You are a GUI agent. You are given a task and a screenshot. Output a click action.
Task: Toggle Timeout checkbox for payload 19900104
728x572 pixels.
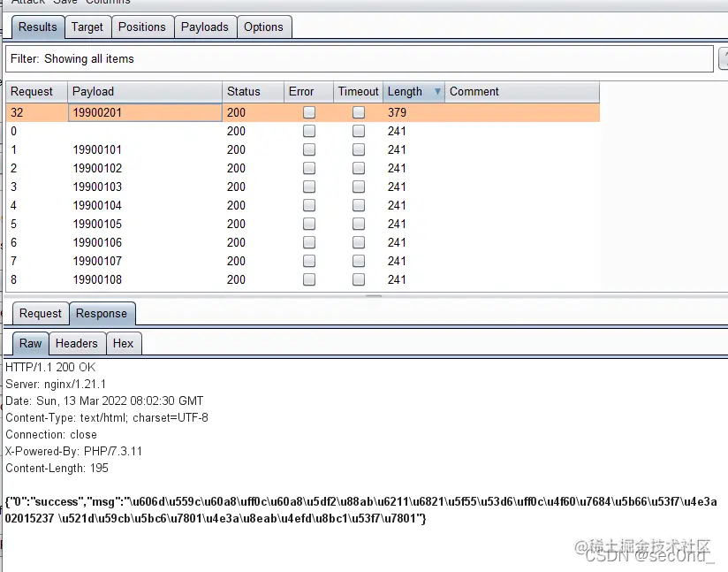[359, 205]
